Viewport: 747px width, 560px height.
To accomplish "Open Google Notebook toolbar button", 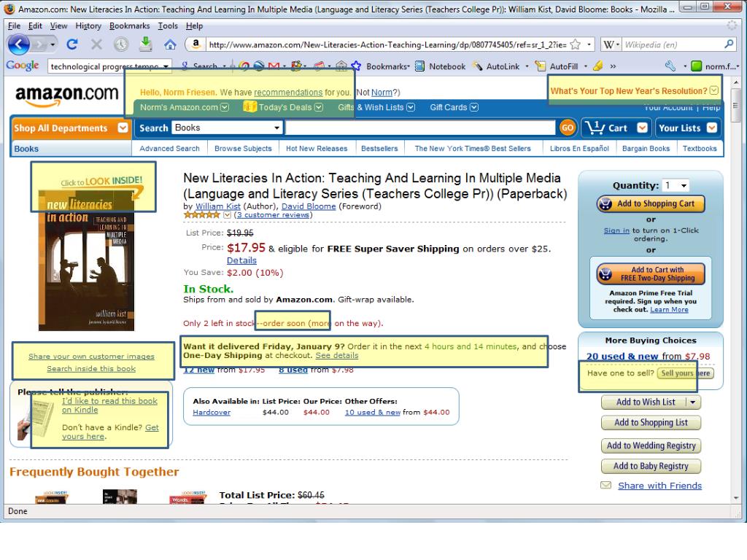I will (x=440, y=66).
